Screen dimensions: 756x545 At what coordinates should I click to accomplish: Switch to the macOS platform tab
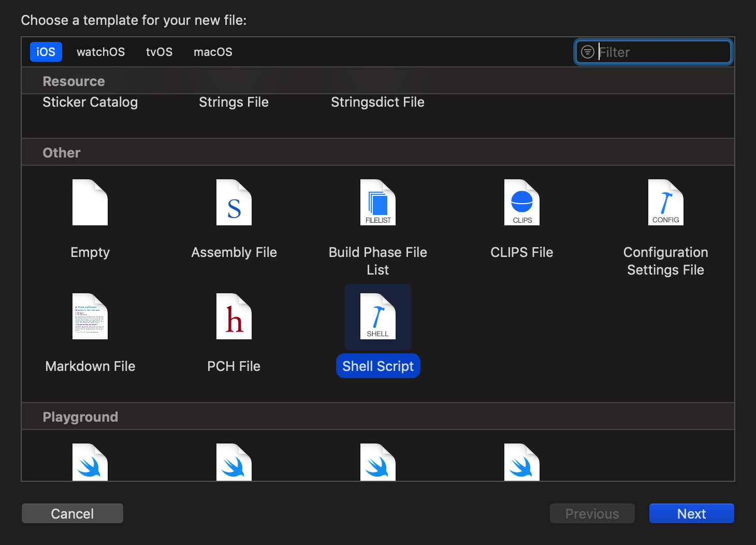[213, 52]
